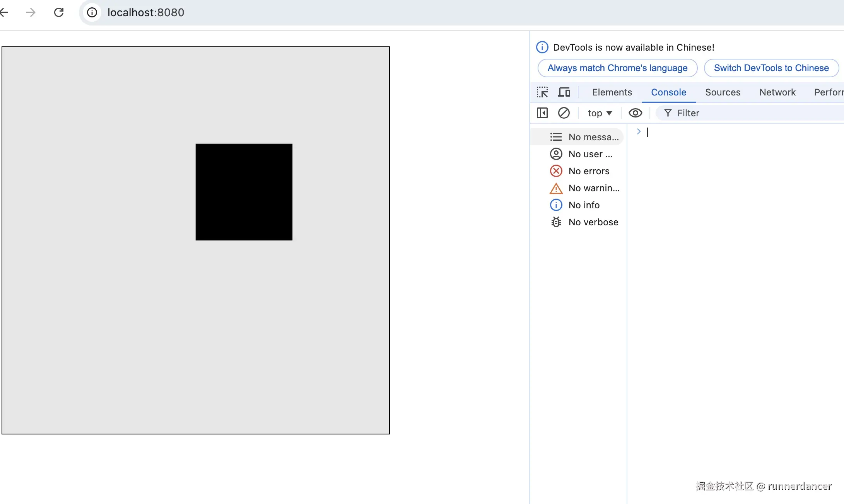Toggle the device emulation toolbar

[x=564, y=92]
